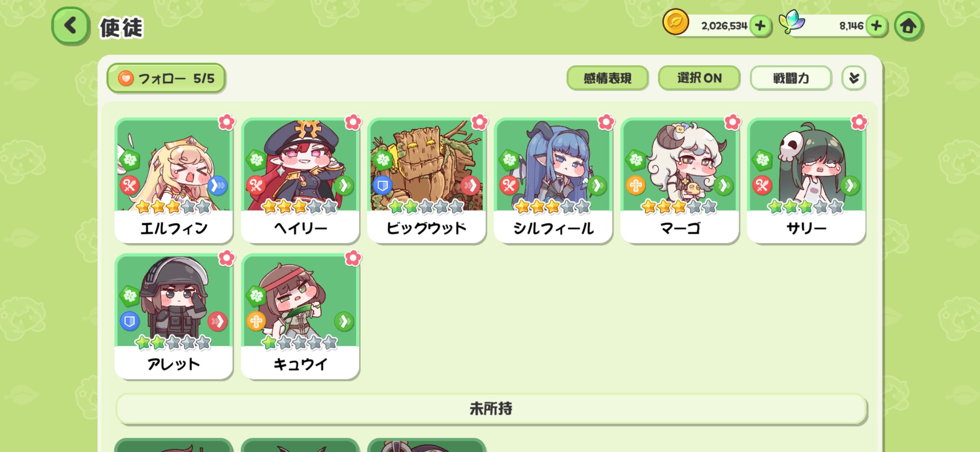Click the blue shield icon on ビッグウッド
Screen dimensions: 980x452
click(382, 186)
